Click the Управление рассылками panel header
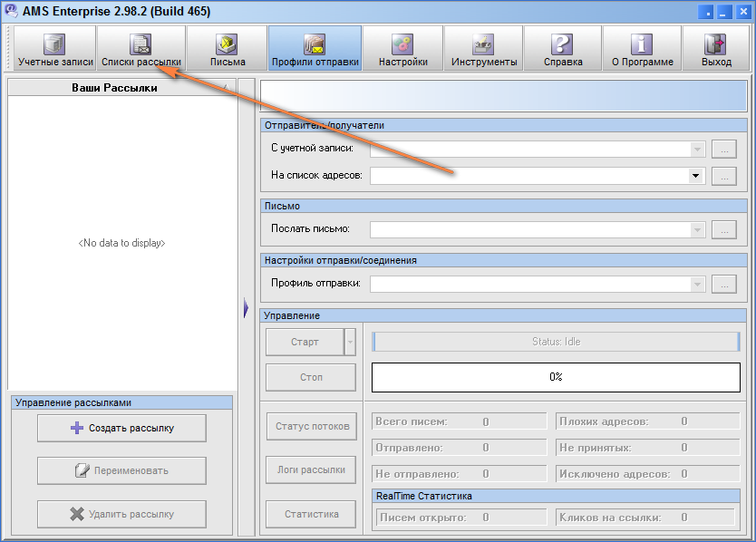Screen dimensions: 756x542 pos(122,402)
